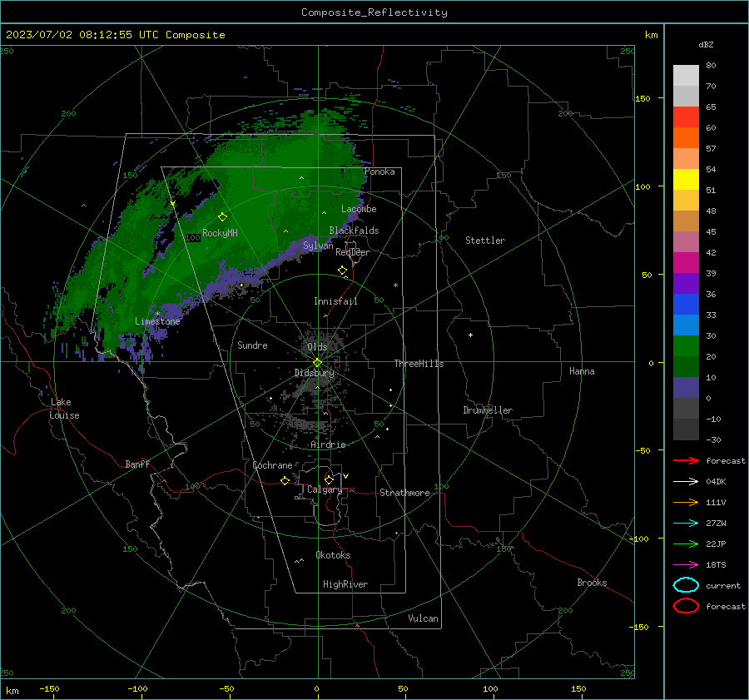
Task: Select the light gray 80 dBZ swatch
Action: [x=686, y=75]
